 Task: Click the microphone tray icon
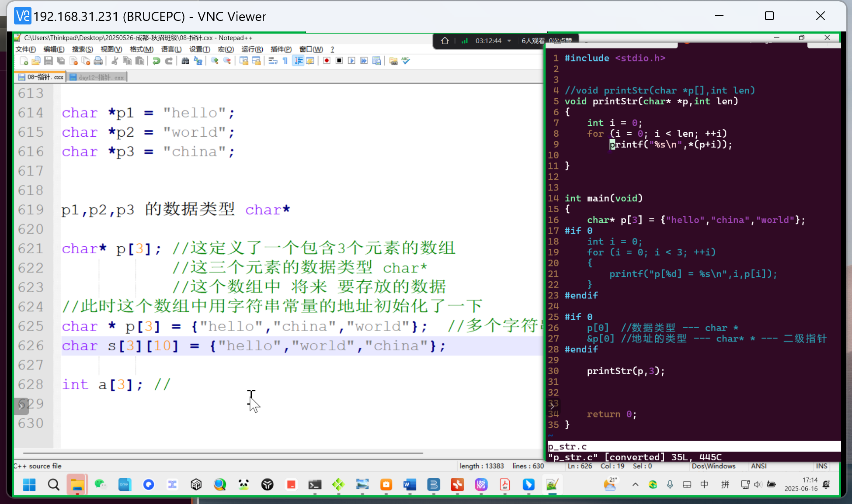670,484
